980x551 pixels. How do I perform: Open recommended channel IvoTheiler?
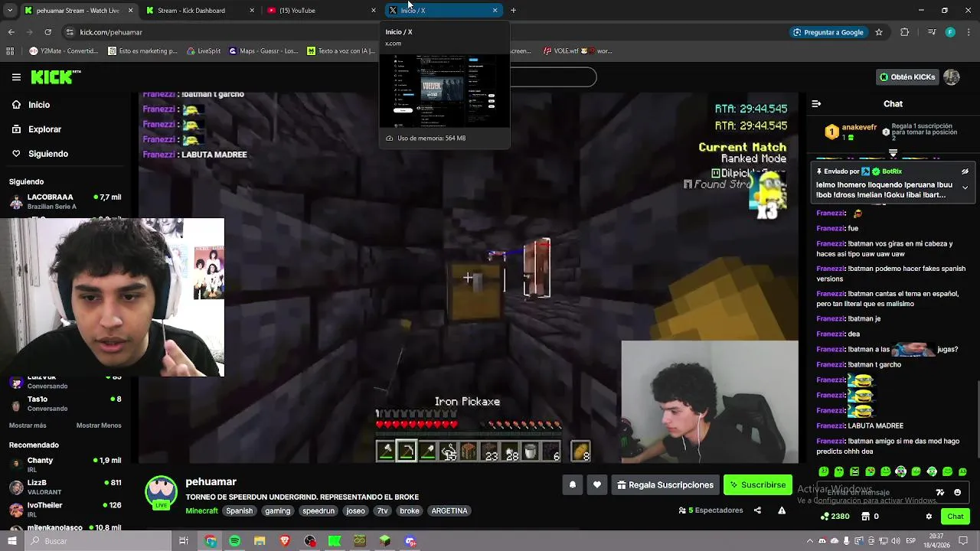[65, 509]
